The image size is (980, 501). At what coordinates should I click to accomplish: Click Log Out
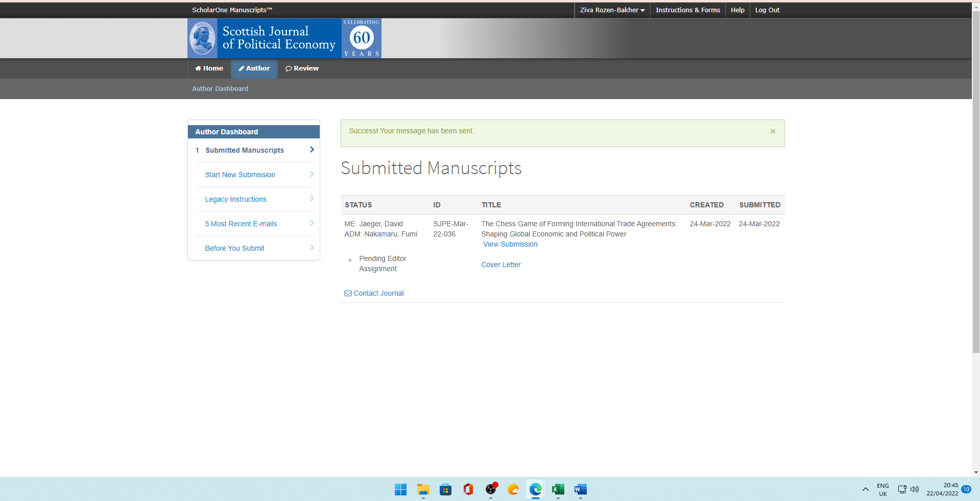(767, 10)
